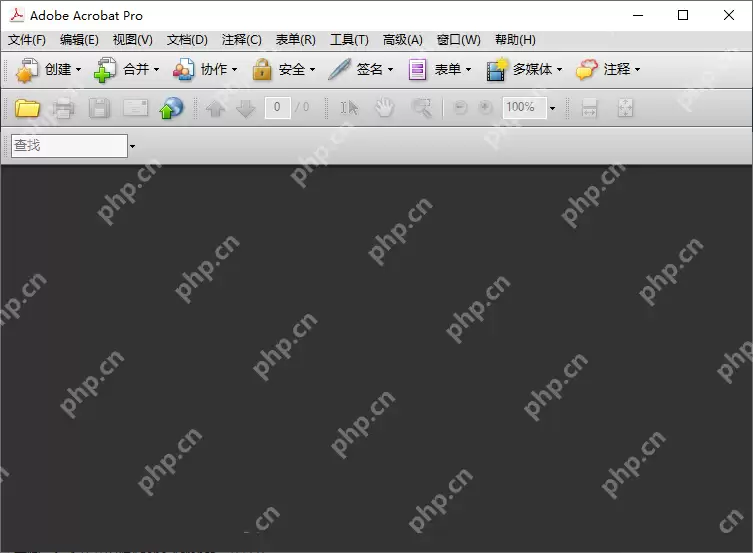The image size is (753, 553).
Task: Open the 文档(D) menu
Action: 187,40
